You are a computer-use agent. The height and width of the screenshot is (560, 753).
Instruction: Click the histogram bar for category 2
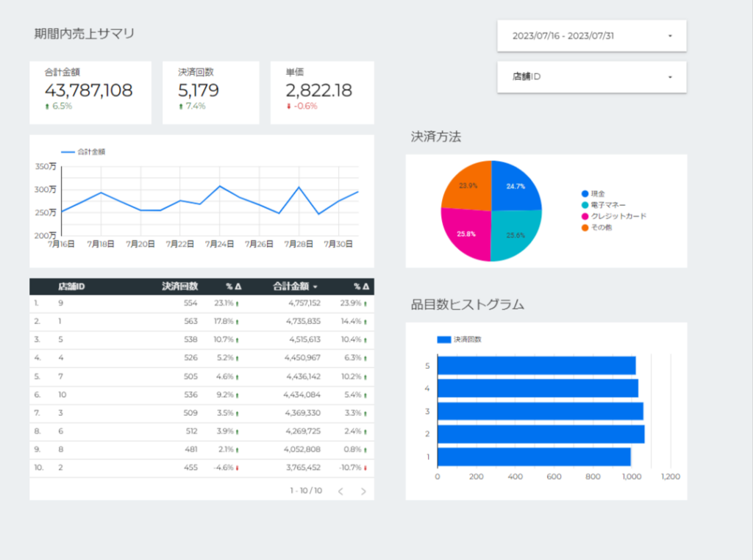pyautogui.click(x=540, y=434)
